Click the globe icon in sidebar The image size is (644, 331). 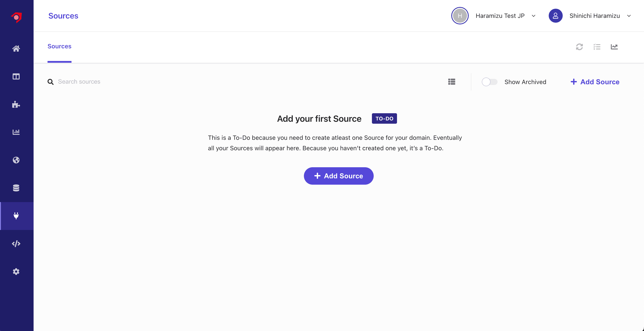click(16, 160)
